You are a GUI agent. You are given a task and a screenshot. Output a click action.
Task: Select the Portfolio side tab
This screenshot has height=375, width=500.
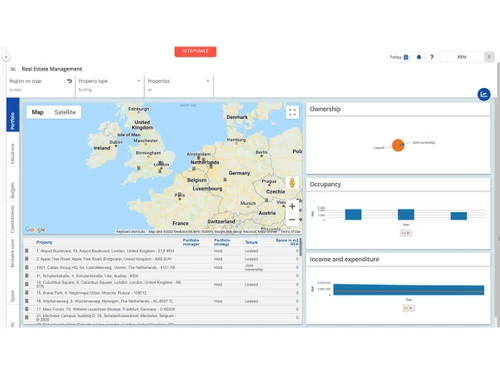click(13, 114)
